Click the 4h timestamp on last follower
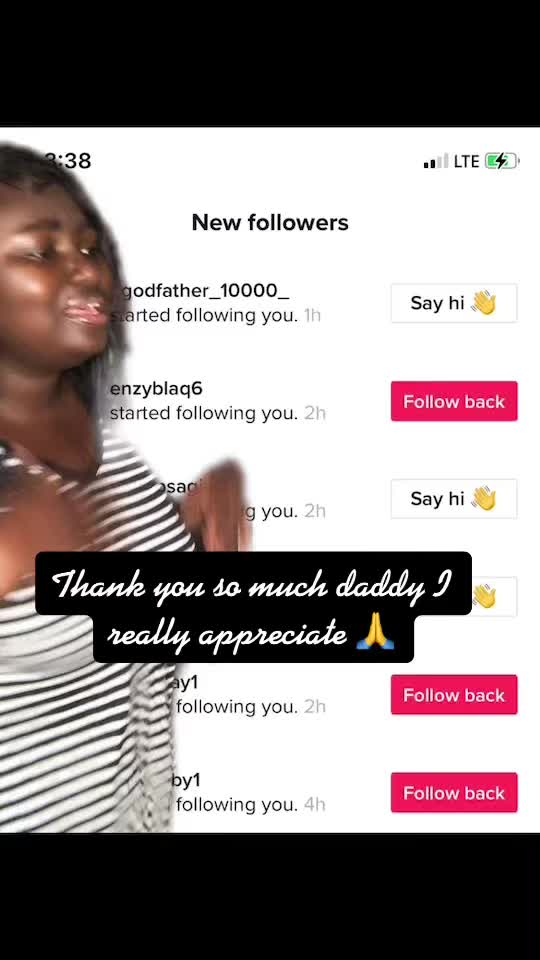 315,804
